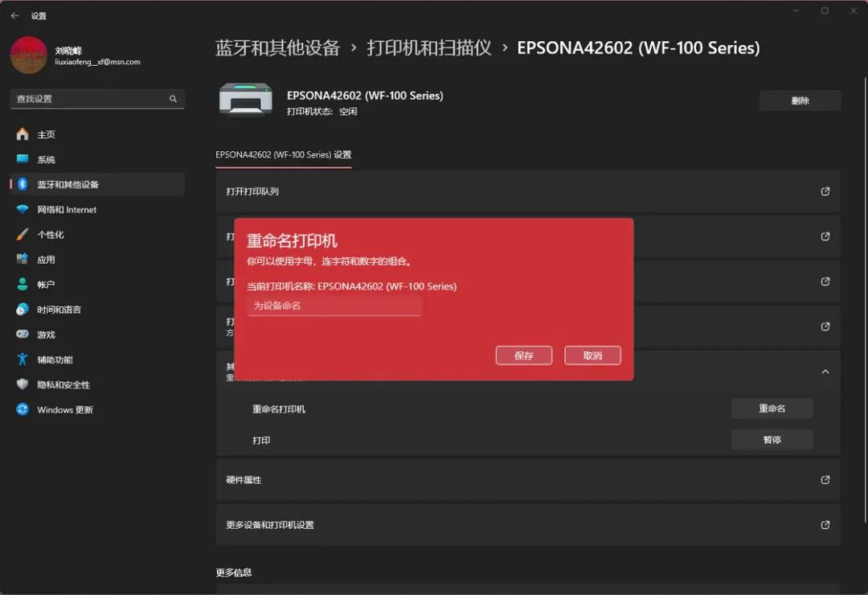
Task: Select Windows 更新 in the sidebar
Action: [x=97, y=409]
